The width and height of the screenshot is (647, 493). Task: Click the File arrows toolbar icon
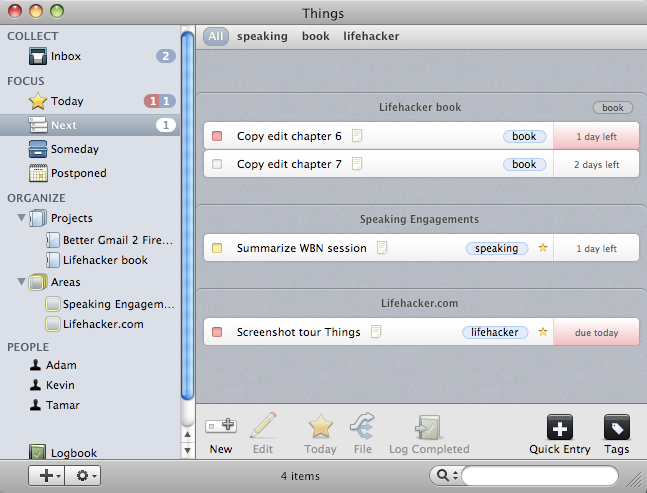(362, 426)
